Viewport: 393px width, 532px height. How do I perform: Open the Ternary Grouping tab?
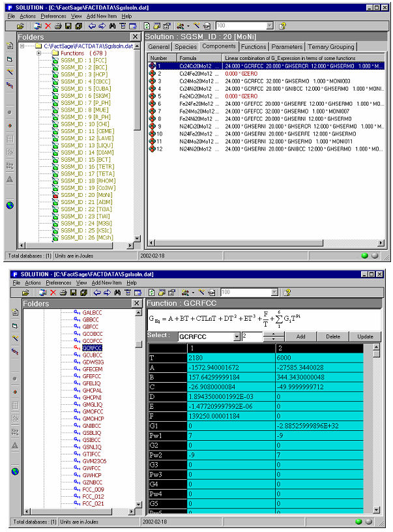[330, 47]
